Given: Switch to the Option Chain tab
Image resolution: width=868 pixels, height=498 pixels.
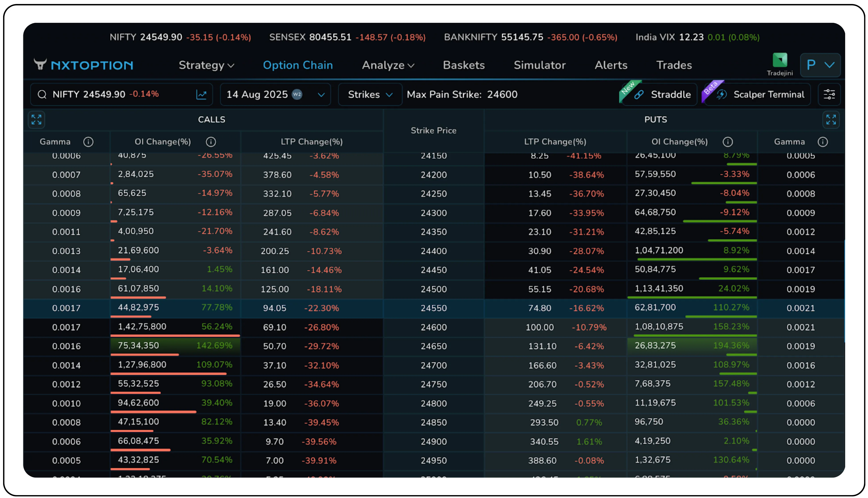Looking at the screenshot, I should click(298, 65).
